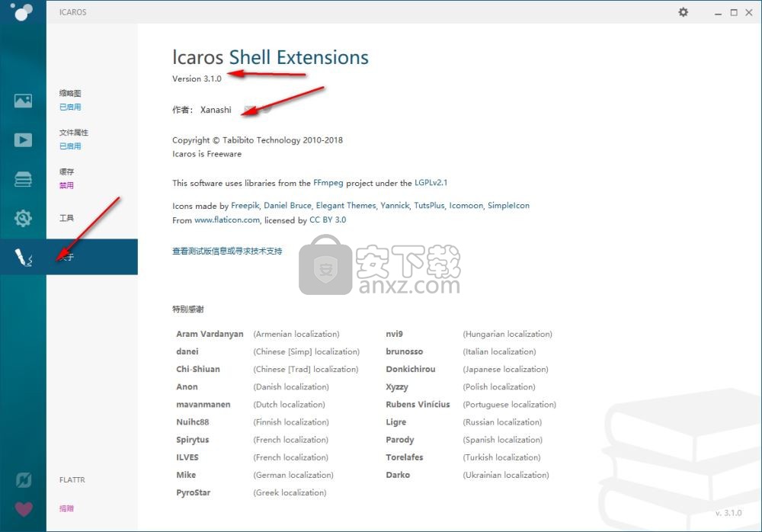762x532 pixels.
Task: Click the author name Xanashi
Action: click(216, 110)
